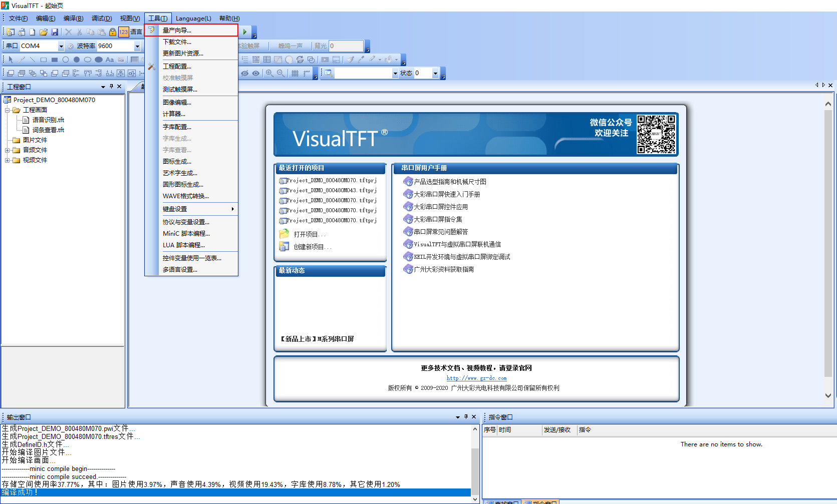
Task: Click the padlock lock icon
Action: (x=113, y=32)
